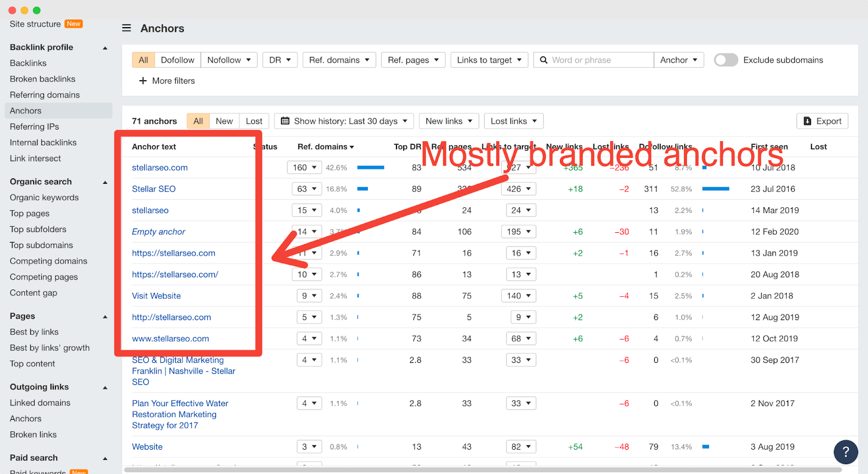Viewport: 868px width, 474px height.
Task: Open the Ref. pages filter dropdown
Action: coord(413,60)
